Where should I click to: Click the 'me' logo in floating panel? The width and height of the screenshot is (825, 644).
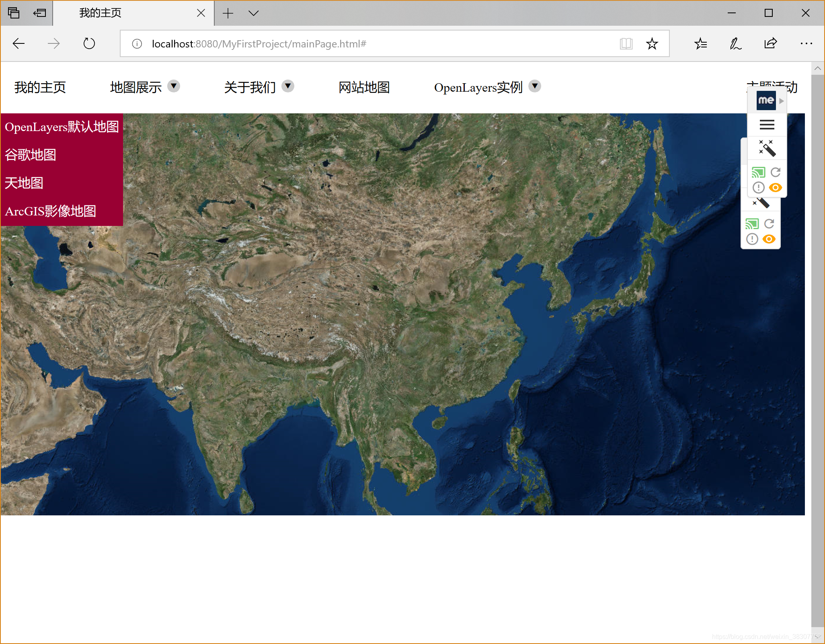point(766,100)
